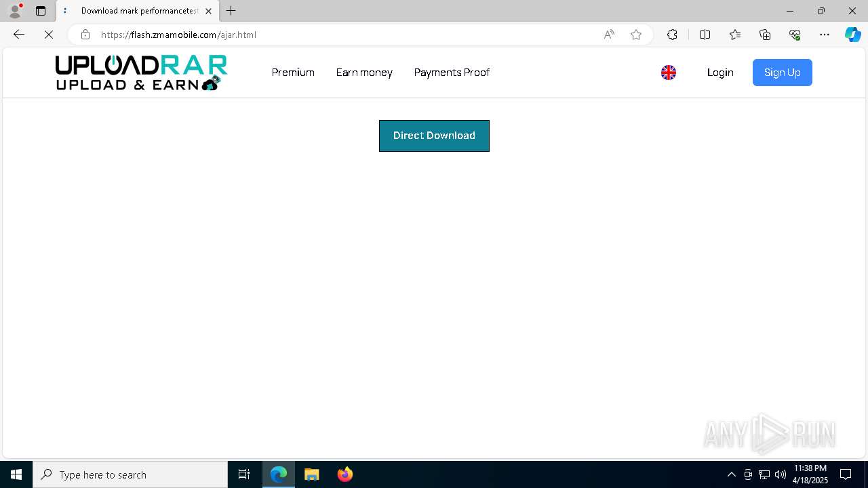Open the Payments Proof menu link
Screen dimensions: 868x488
(452, 73)
